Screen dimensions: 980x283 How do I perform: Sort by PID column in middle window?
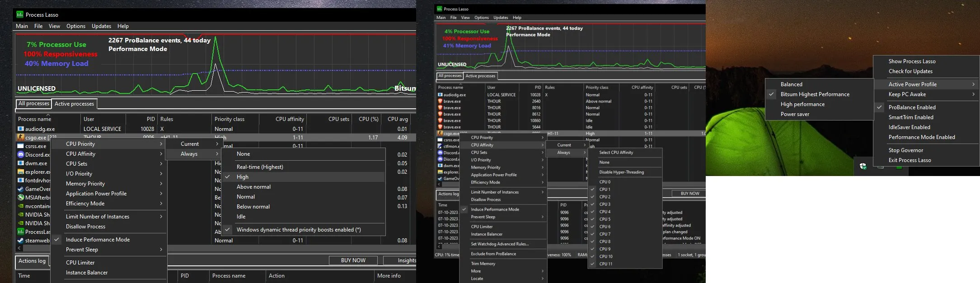tap(531, 88)
